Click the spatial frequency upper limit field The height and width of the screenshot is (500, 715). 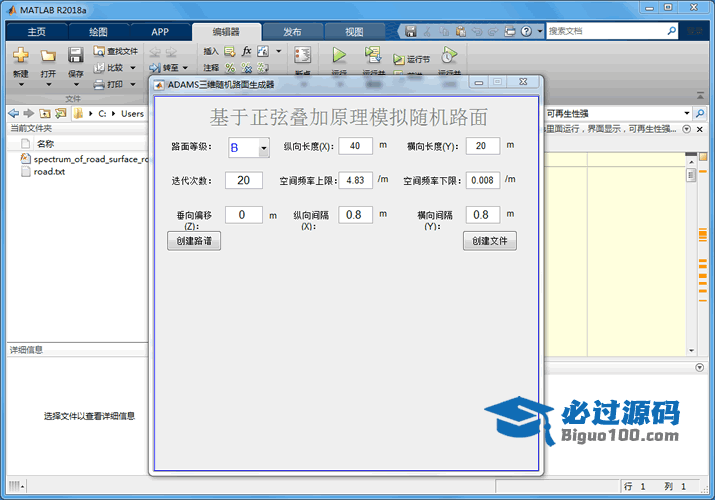point(355,180)
